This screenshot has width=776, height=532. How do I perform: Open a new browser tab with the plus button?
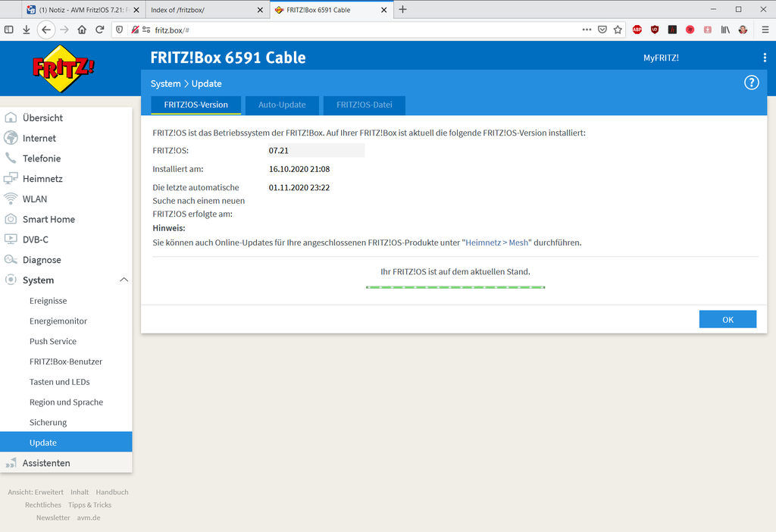click(x=403, y=9)
